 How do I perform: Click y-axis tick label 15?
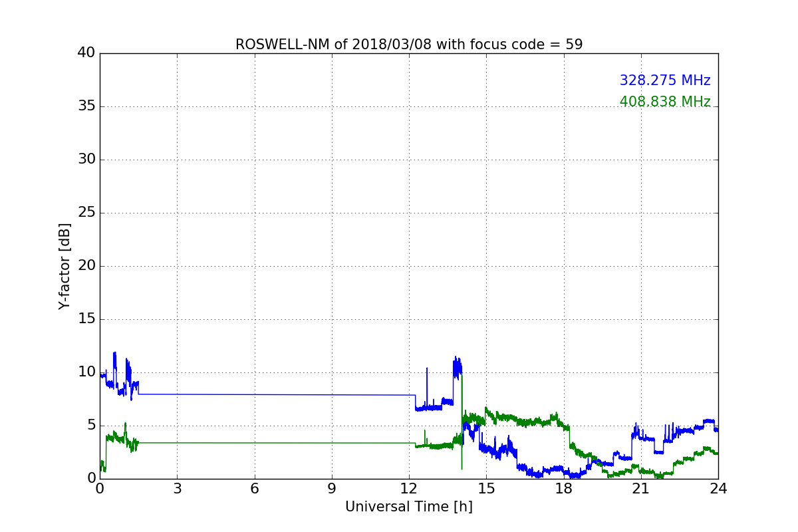coord(86,319)
